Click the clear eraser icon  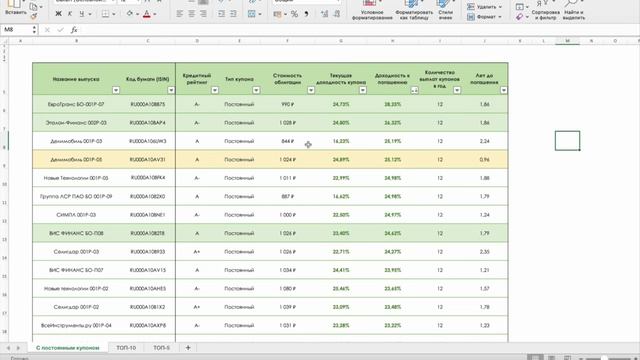coord(519,17)
